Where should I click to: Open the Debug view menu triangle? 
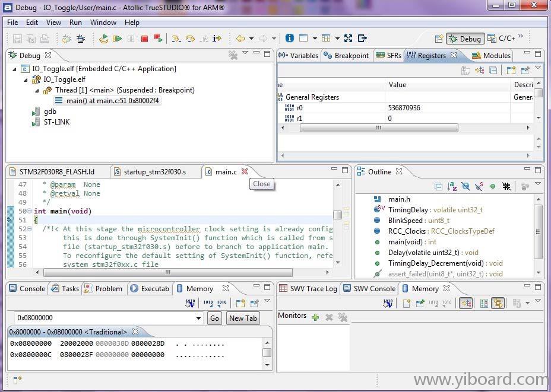pos(245,53)
